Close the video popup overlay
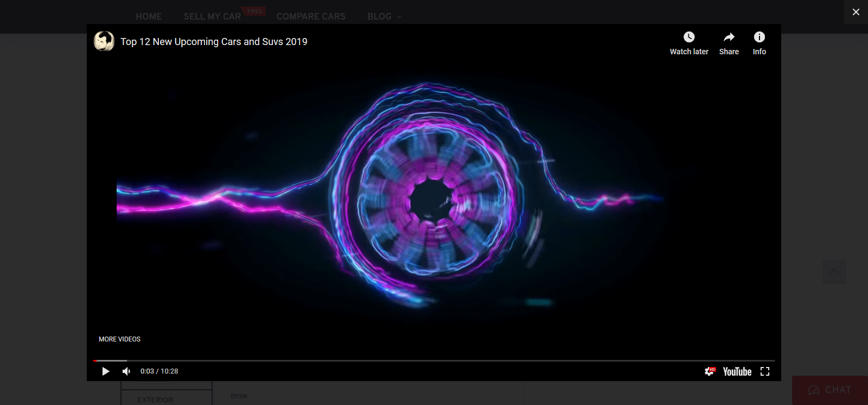Screen dimensions: 868x405 [x=856, y=12]
